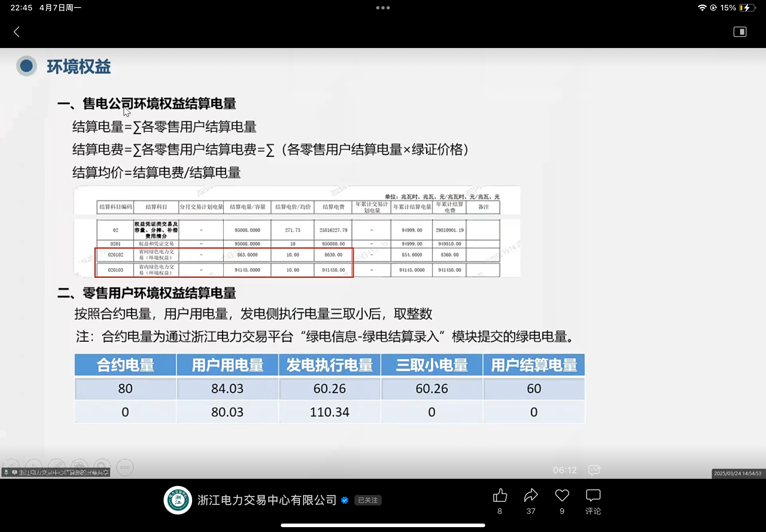The height and width of the screenshot is (532, 766).
Task: Click the magnifier zoom tool in slide toolbar
Action: tap(102, 466)
